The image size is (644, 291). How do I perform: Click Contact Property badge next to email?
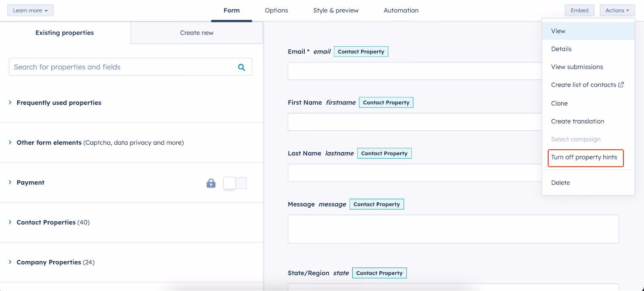coord(361,52)
